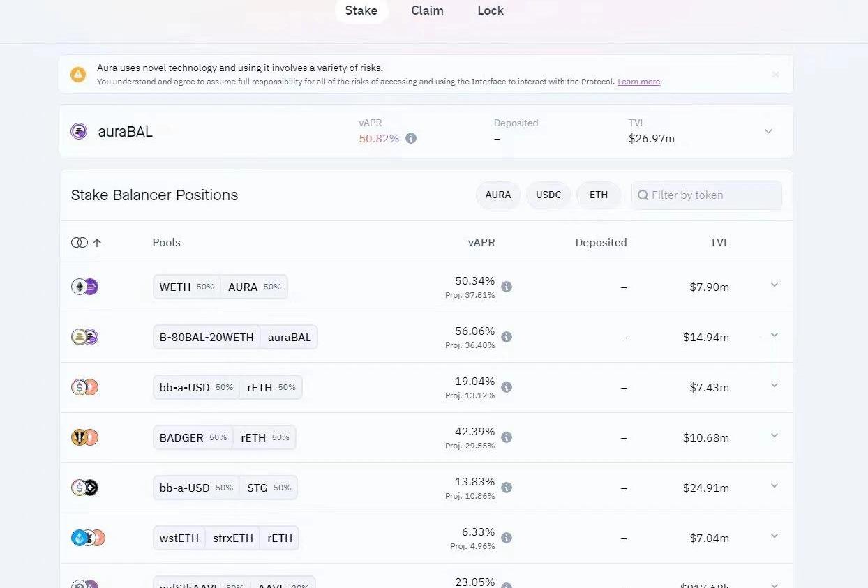Focus the Filter by token search field
The image size is (868, 588).
coord(707,195)
